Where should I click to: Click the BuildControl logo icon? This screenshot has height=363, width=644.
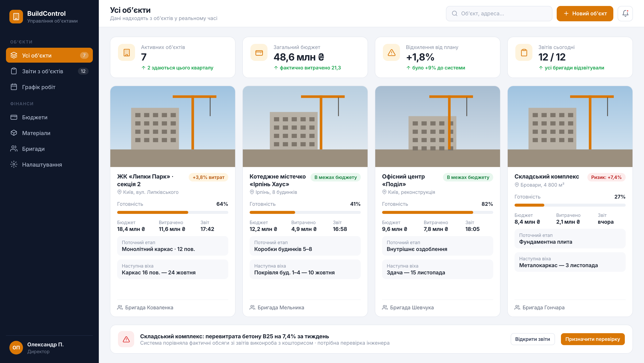click(x=16, y=16)
